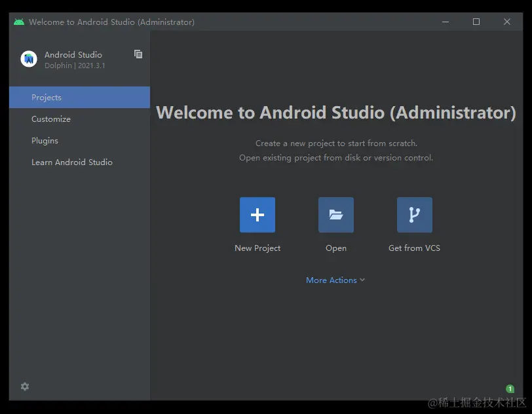Select the Projects tab
This screenshot has height=414, width=532.
coord(79,98)
